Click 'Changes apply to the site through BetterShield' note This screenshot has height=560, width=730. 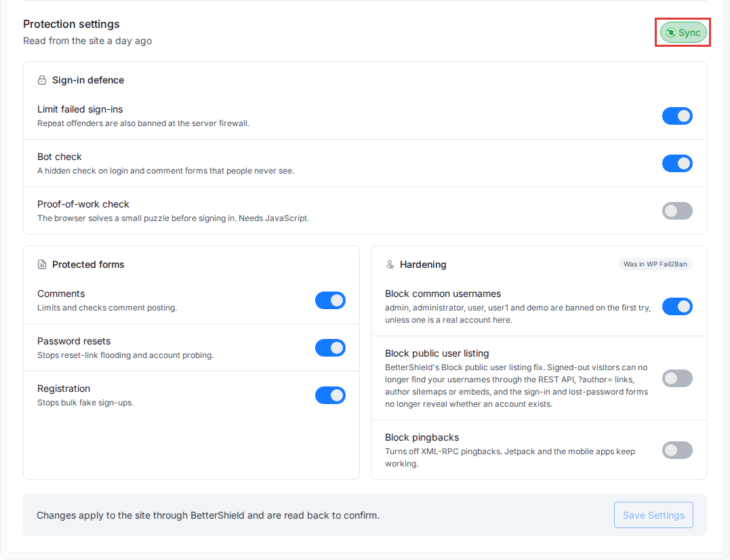point(208,515)
